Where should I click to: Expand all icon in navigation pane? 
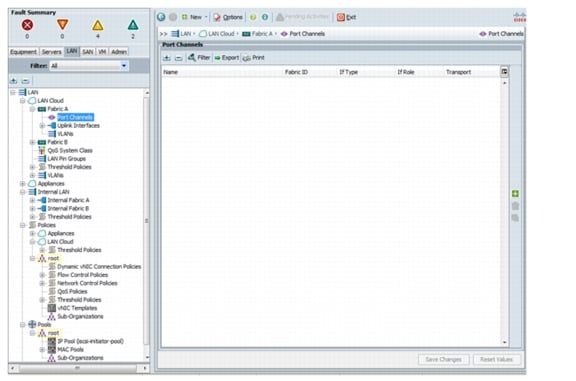pos(14,81)
